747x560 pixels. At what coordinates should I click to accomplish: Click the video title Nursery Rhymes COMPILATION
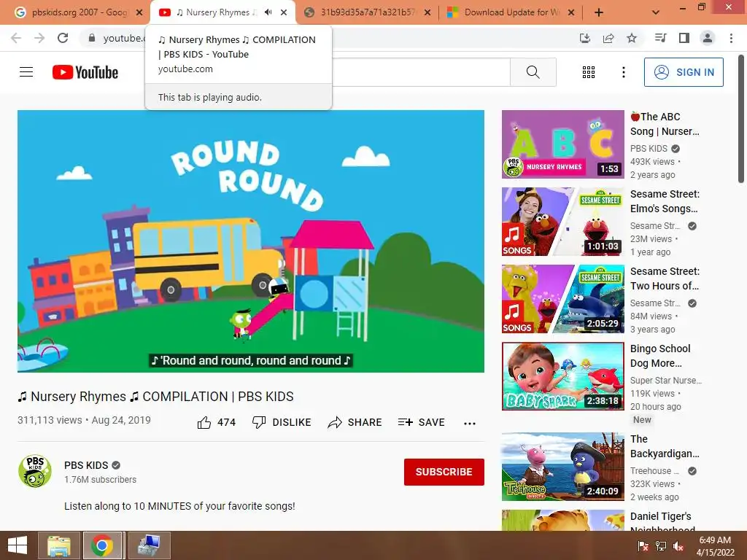pos(155,397)
